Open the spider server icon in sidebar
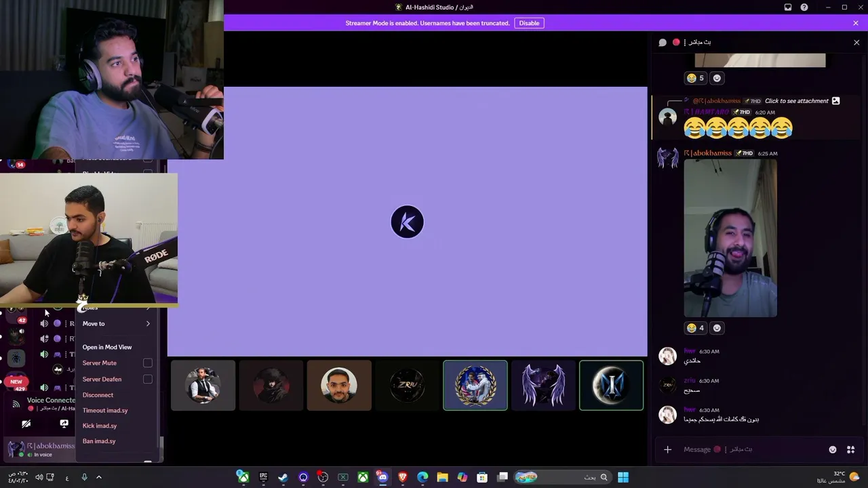Viewport: 868px width, 488px height. pyautogui.click(x=16, y=357)
